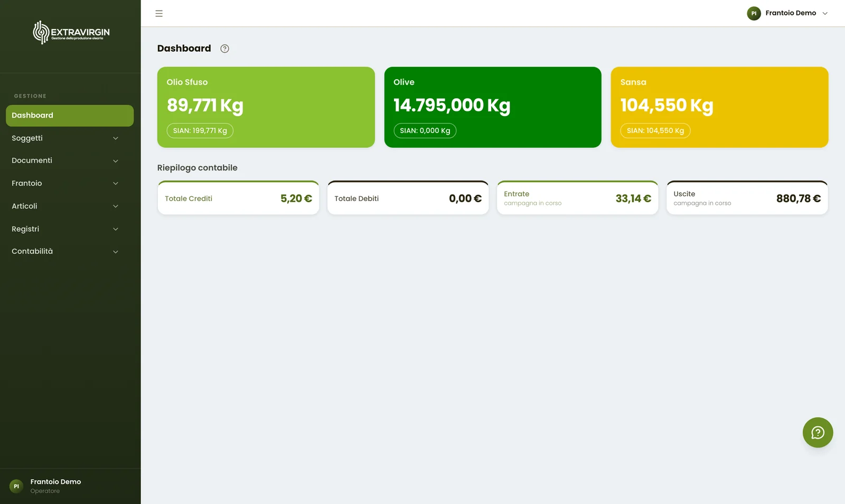The width and height of the screenshot is (845, 504).
Task: Open the Contabilità sidebar item
Action: coord(70,251)
